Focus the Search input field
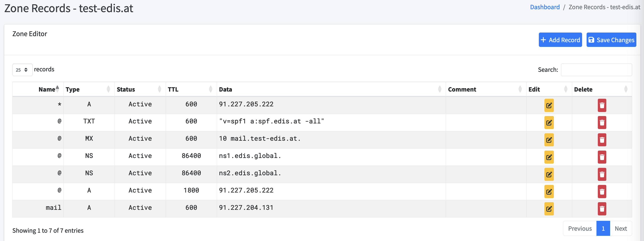Image resolution: width=644 pixels, height=241 pixels. [596, 70]
